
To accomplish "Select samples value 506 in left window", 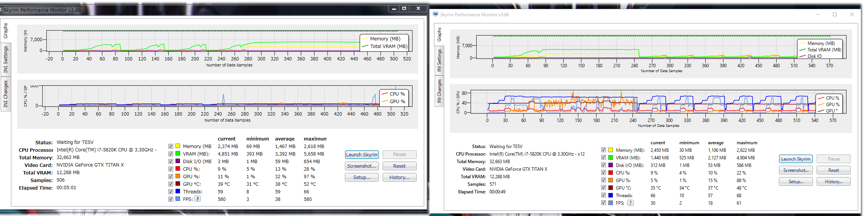I will (x=61, y=180).
